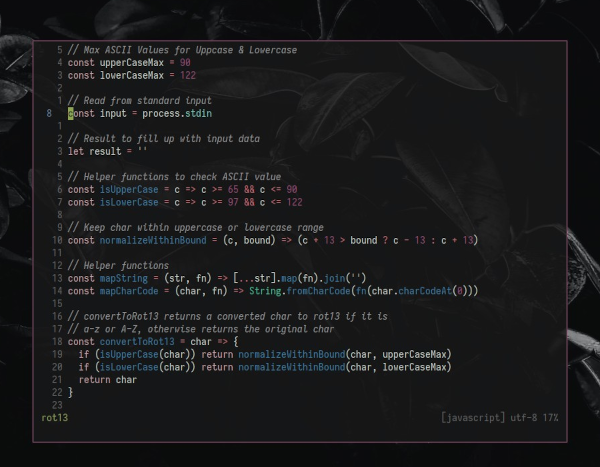Click the 'isLowerCase' function name declaration
This screenshot has width=600, height=467.
pyautogui.click(x=129, y=202)
